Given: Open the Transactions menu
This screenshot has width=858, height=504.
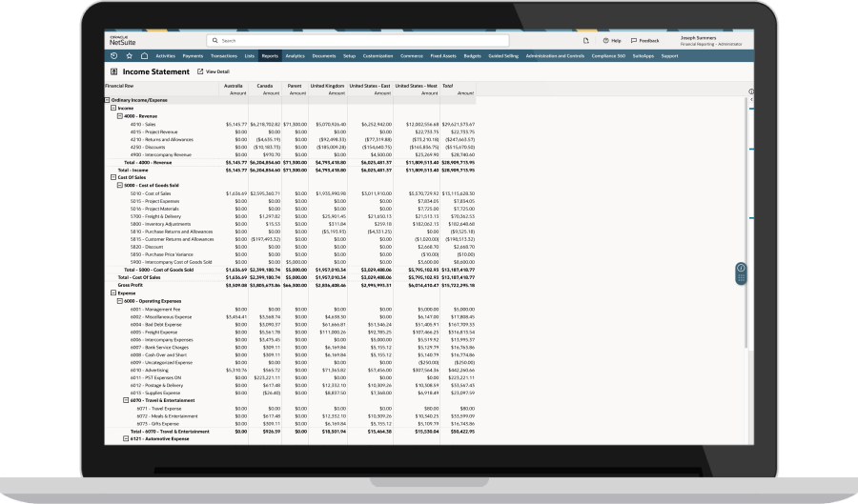Looking at the screenshot, I should 223,56.
